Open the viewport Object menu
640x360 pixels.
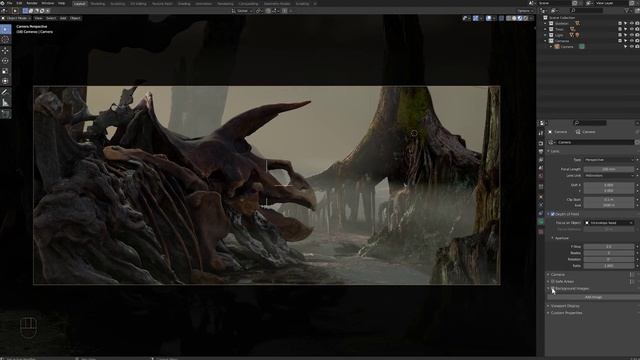point(75,18)
